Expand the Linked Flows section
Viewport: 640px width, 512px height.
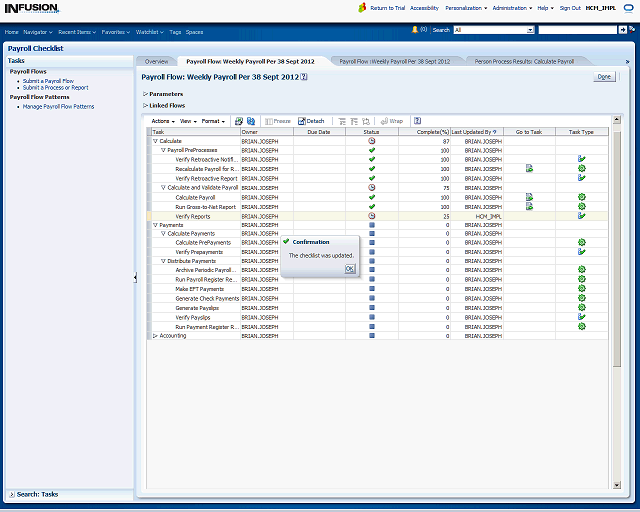pos(145,105)
